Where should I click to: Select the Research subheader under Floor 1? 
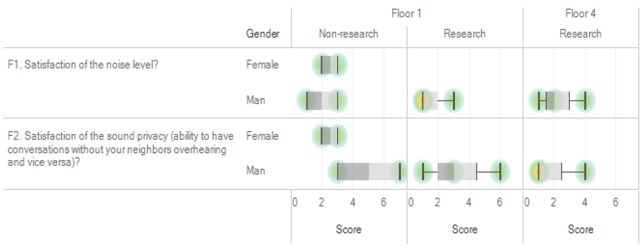coord(465,34)
